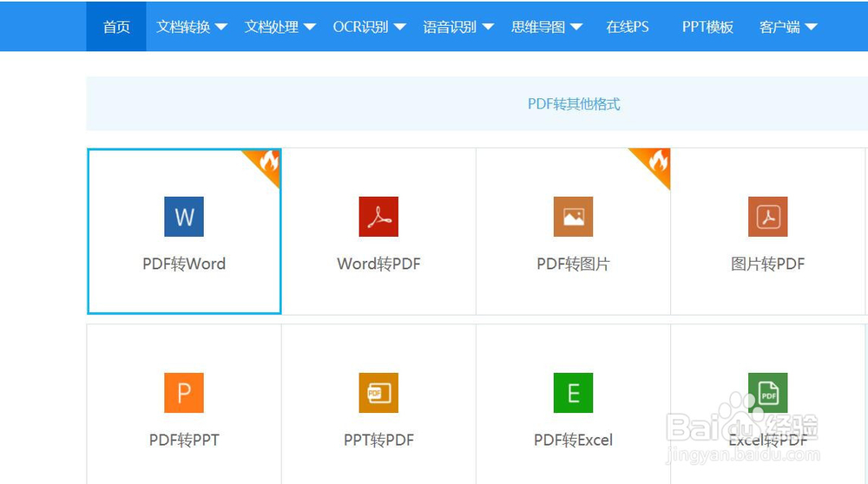The width and height of the screenshot is (868, 484).
Task: Click the green E icon for PDF转Excel
Action: tap(573, 393)
